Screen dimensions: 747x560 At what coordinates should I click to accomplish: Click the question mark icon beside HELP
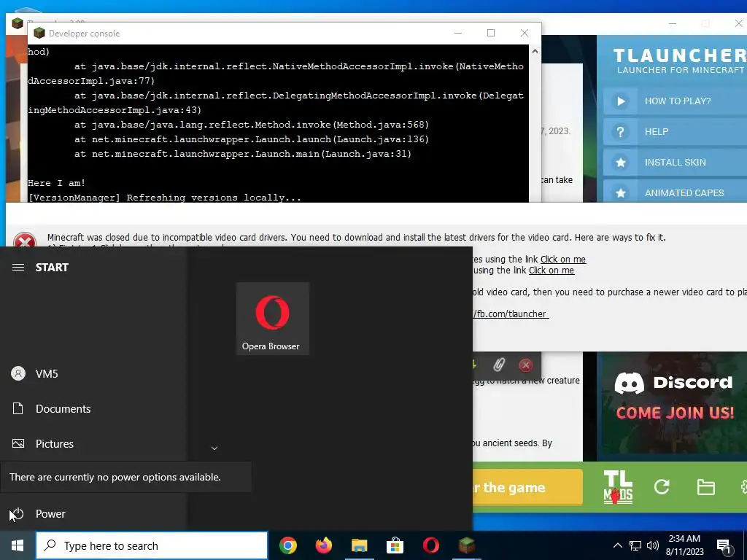click(620, 132)
